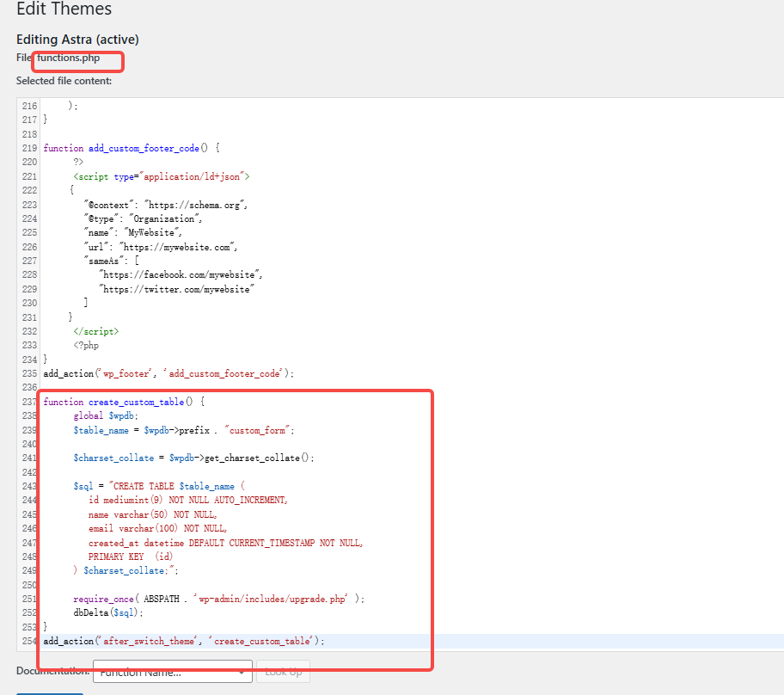
Task: Open the Function Name documentation dropdown
Action: pos(172,672)
